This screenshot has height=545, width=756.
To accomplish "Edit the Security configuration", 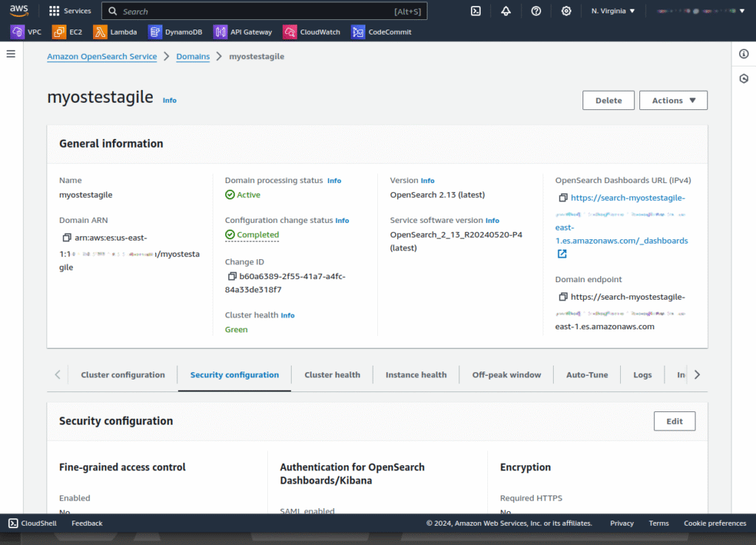I will pyautogui.click(x=675, y=421).
